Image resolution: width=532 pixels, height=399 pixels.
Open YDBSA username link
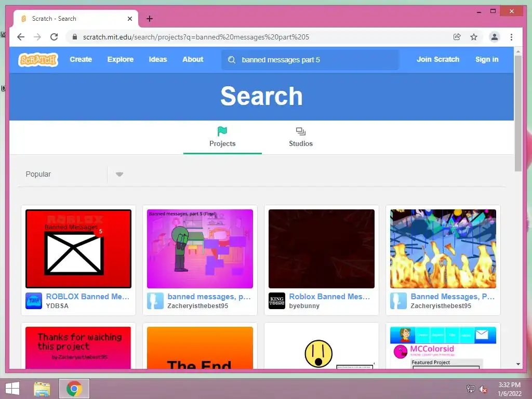coord(57,306)
